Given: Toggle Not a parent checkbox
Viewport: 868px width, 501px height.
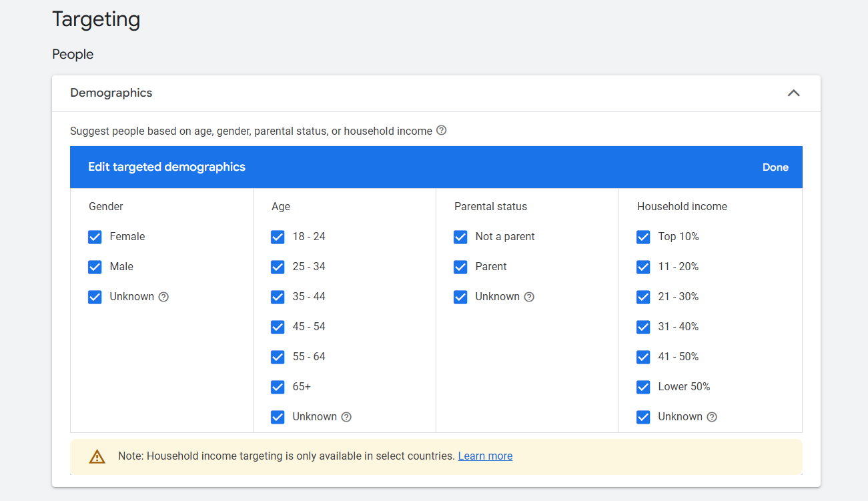Looking at the screenshot, I should click(x=460, y=237).
